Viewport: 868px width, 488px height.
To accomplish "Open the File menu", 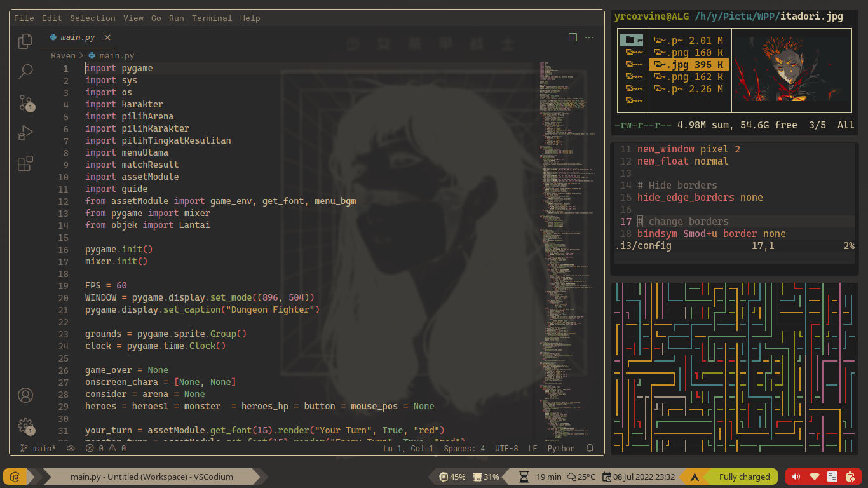I will 24,18.
